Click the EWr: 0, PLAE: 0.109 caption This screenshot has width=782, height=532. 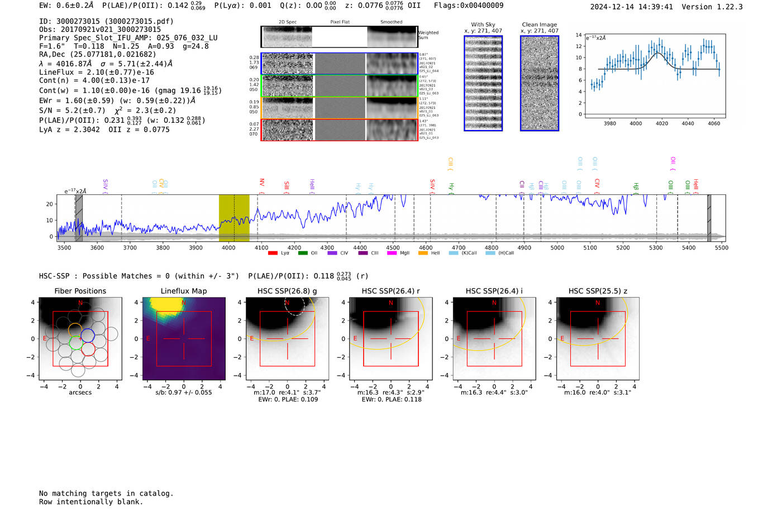288,400
